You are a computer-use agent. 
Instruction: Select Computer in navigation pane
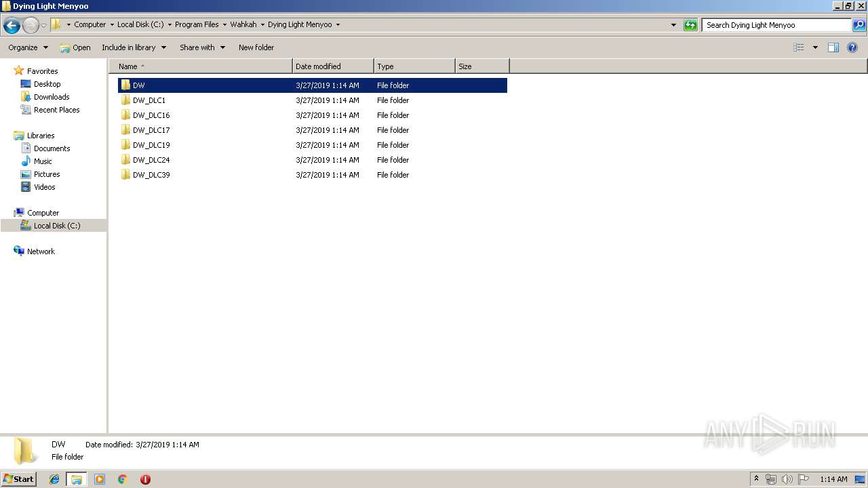[43, 213]
